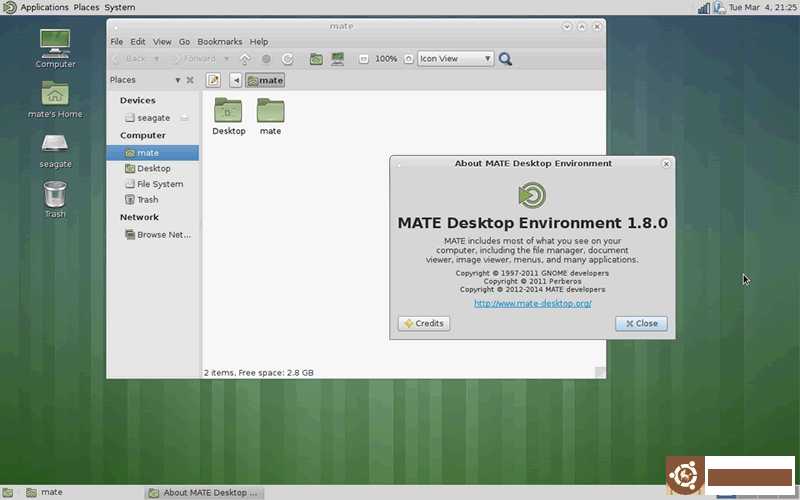Viewport: 800px width, 500px height.
Task: Open the Help menu
Action: pyautogui.click(x=259, y=42)
